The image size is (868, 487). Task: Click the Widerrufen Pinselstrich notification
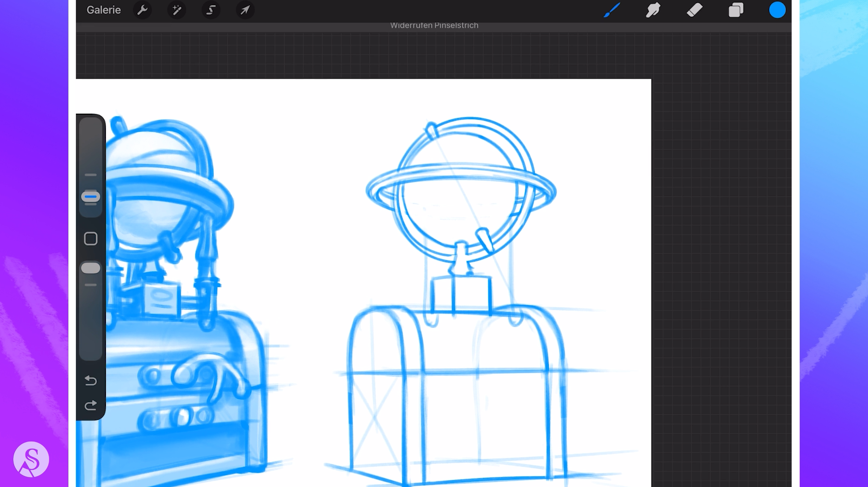[434, 26]
